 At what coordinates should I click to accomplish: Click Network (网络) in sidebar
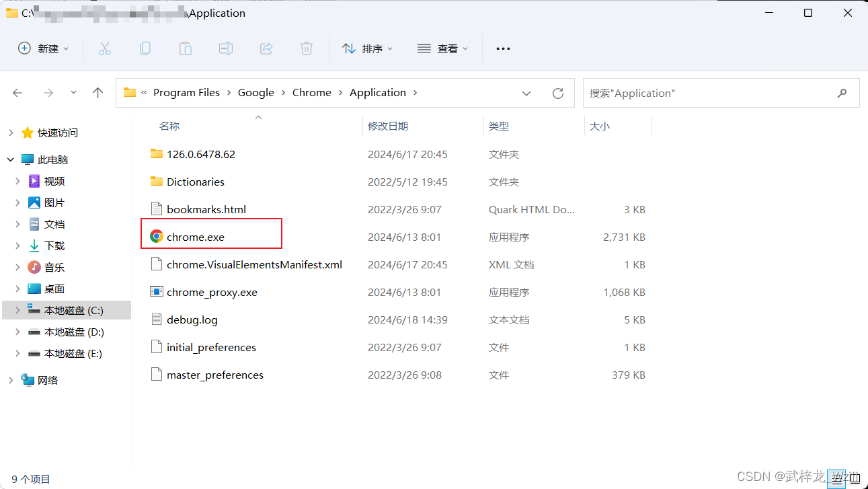(48, 380)
